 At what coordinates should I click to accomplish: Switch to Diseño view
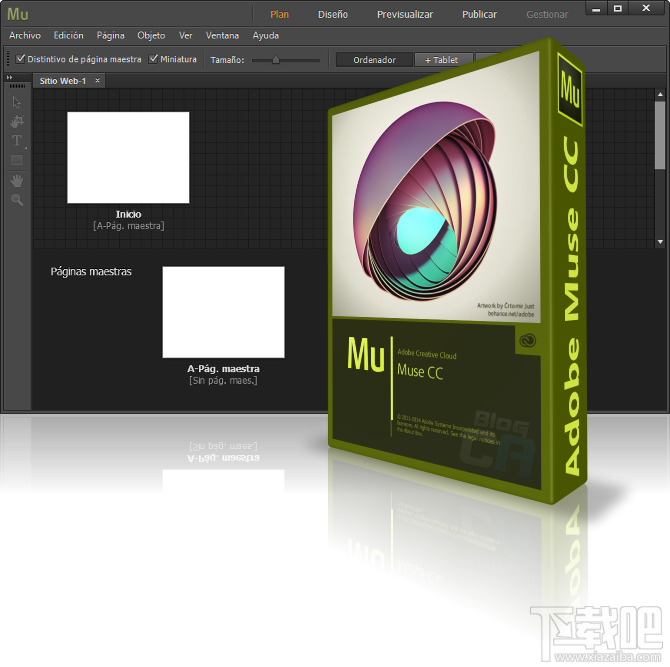click(333, 15)
